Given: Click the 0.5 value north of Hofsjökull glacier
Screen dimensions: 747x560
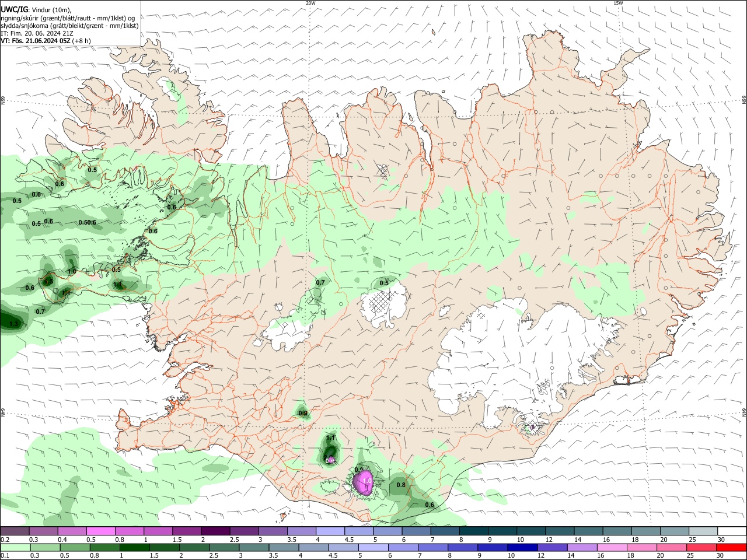Looking at the screenshot, I should coord(384,283).
